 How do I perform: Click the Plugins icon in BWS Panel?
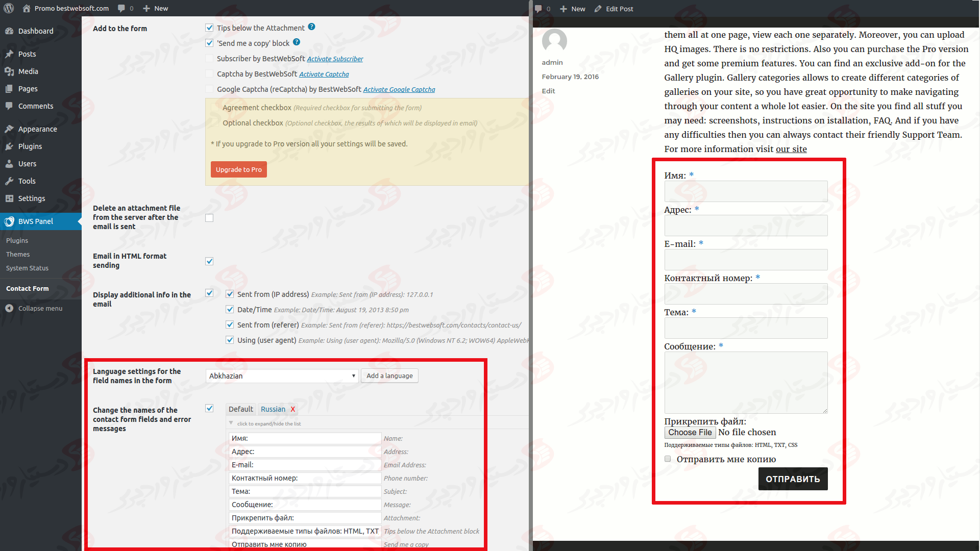(17, 240)
